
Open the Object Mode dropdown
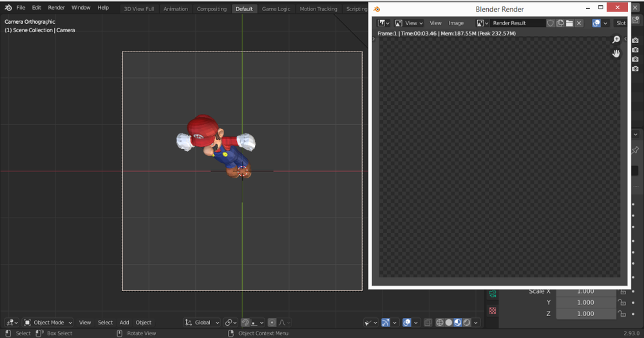click(48, 323)
